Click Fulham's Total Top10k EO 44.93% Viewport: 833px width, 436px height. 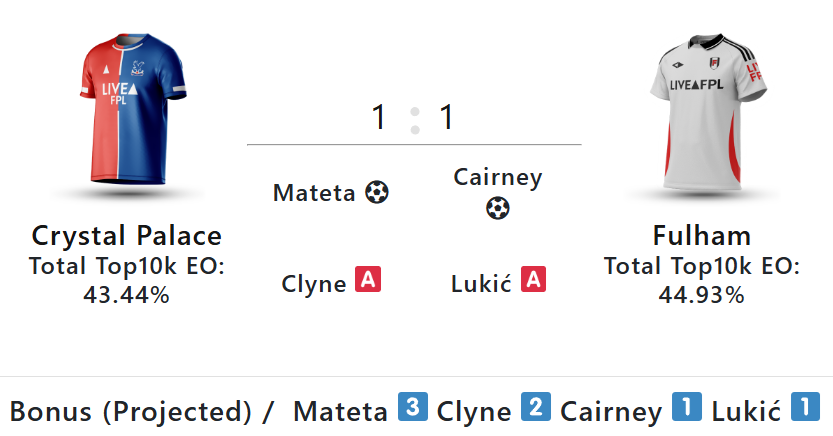pyautogui.click(x=701, y=281)
